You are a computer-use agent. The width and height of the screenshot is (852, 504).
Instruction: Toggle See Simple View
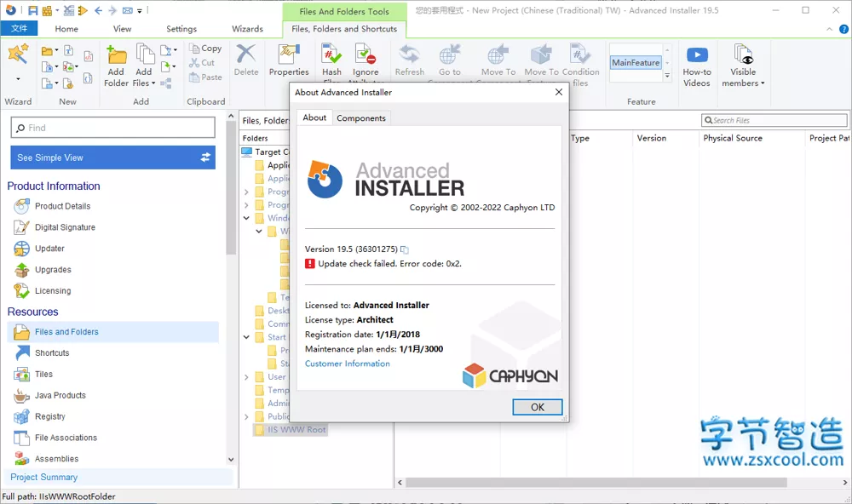113,157
